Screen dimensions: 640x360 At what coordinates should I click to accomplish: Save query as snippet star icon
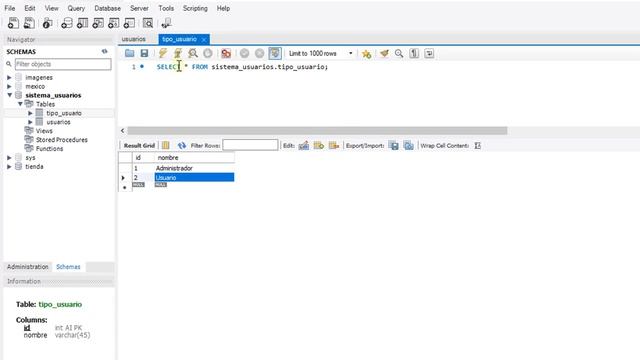366,53
